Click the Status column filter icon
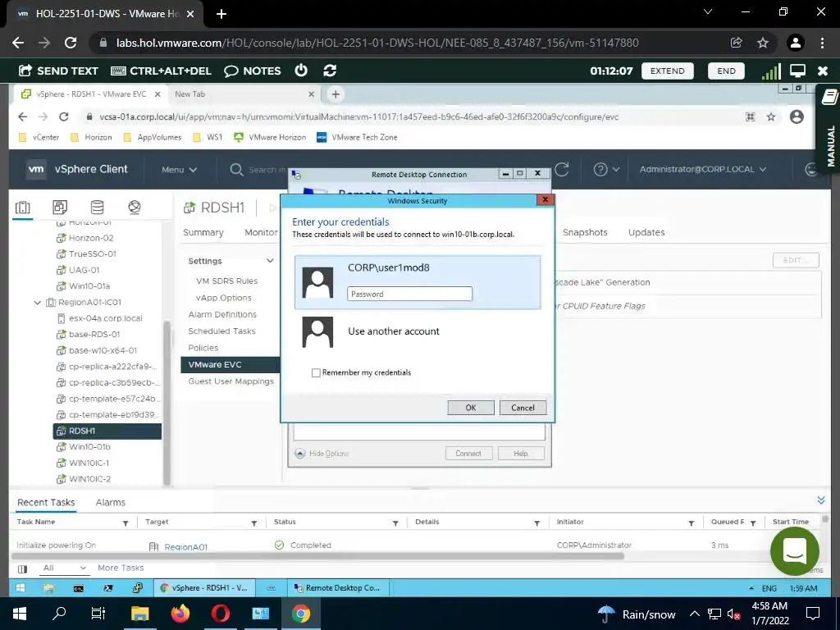 [x=395, y=523]
